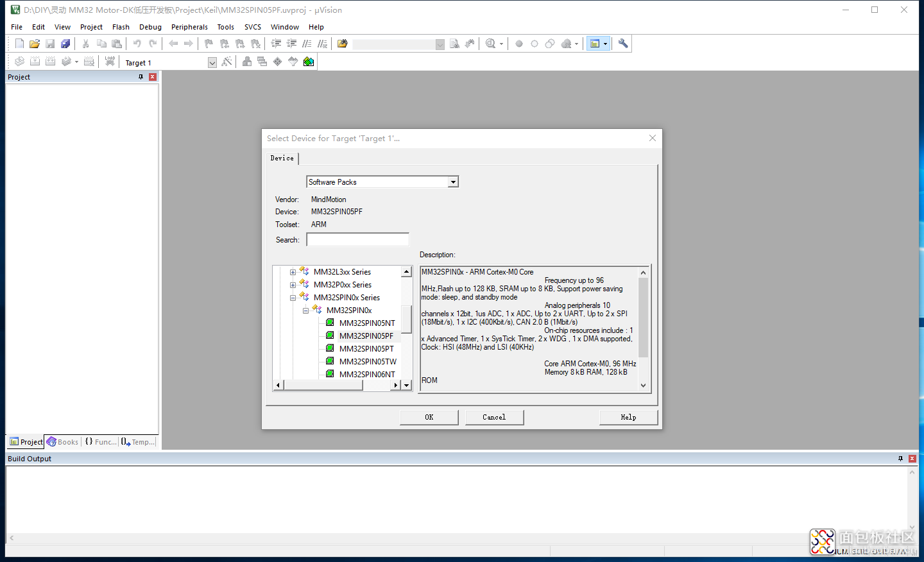Open the SVCS menu
This screenshot has height=562, width=924.
click(253, 27)
